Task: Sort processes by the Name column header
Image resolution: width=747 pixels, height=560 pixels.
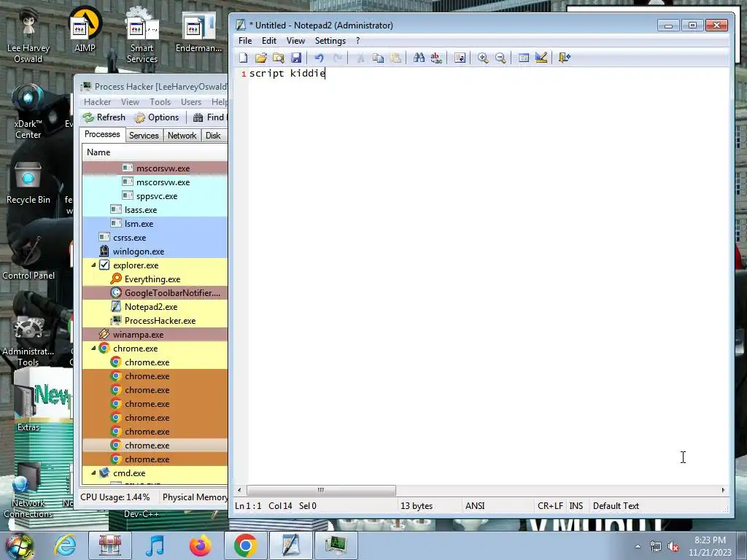Action: [x=155, y=152]
